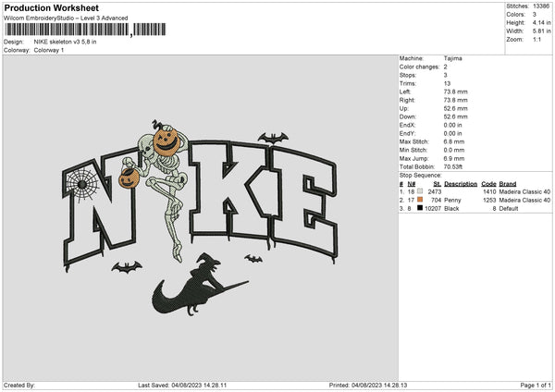
Task: Click the barcode under the worksheet title
Action: 85,30
